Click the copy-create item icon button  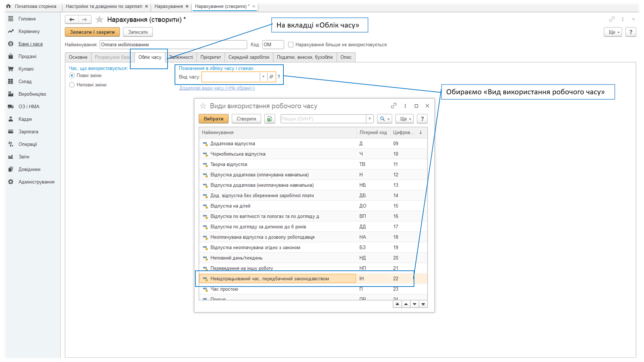coord(269,119)
